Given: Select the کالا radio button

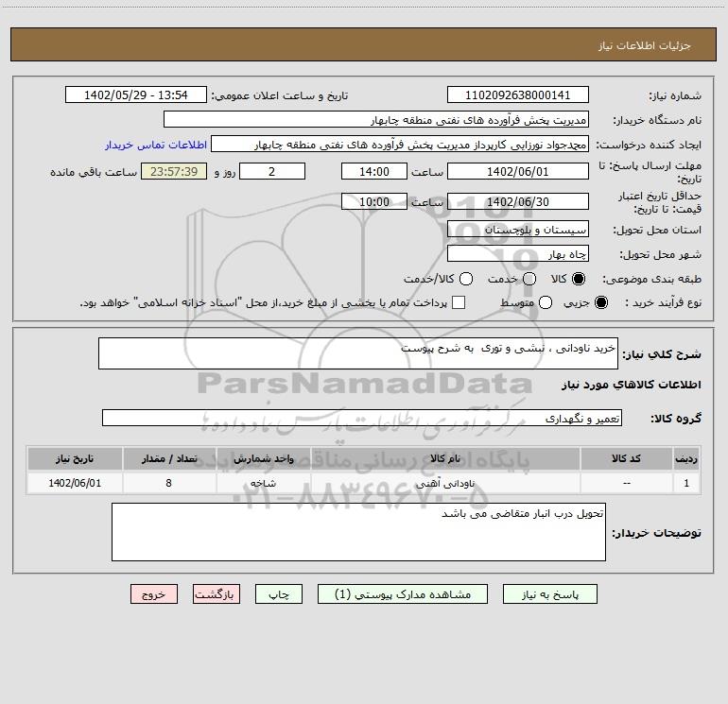Looking at the screenshot, I should (579, 279).
